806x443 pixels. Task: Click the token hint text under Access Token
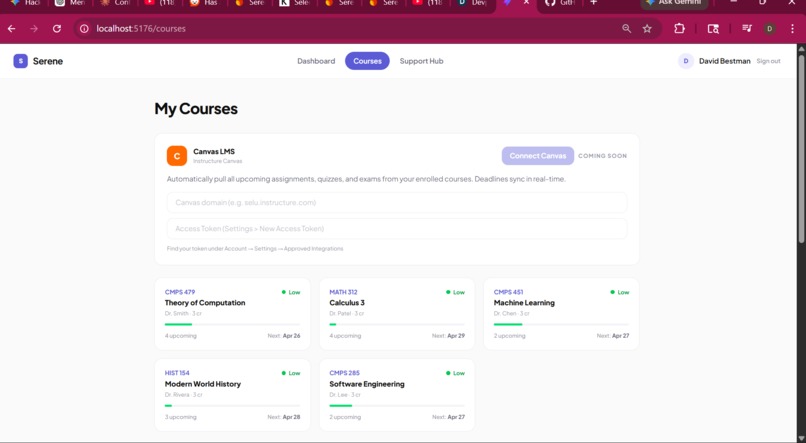coord(255,249)
